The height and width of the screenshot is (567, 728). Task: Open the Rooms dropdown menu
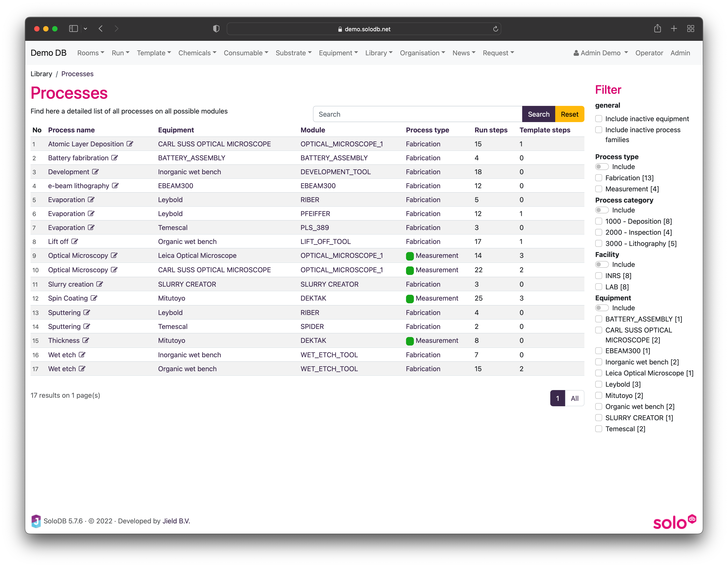click(91, 53)
